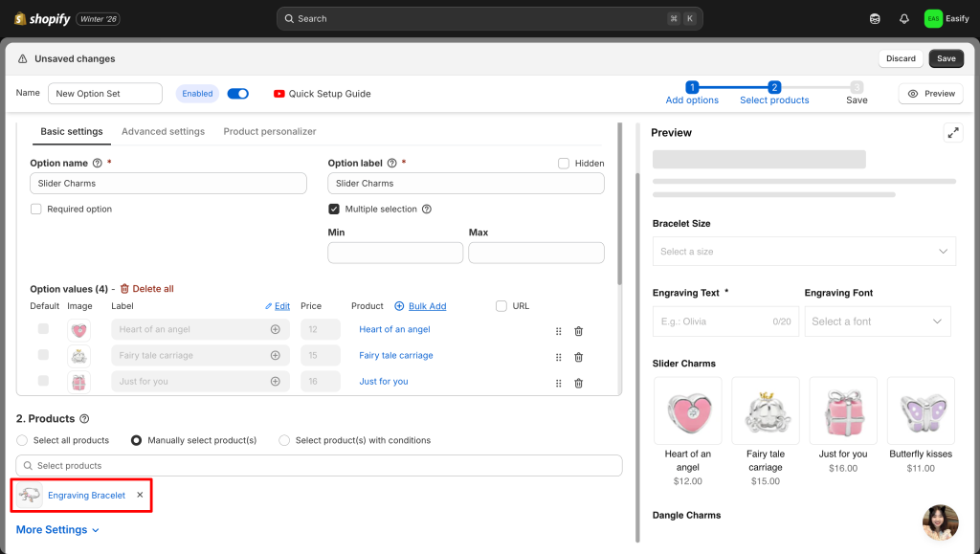Toggle the Enabled switch off
This screenshot has height=554, width=980.
point(238,94)
